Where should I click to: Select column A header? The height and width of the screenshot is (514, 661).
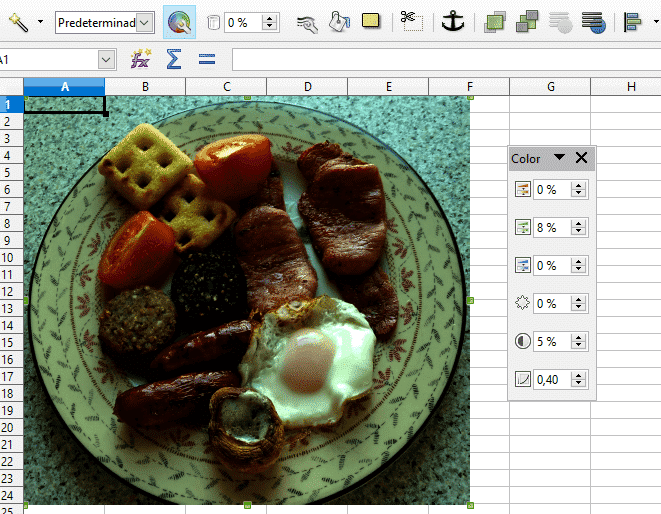pyautogui.click(x=64, y=87)
